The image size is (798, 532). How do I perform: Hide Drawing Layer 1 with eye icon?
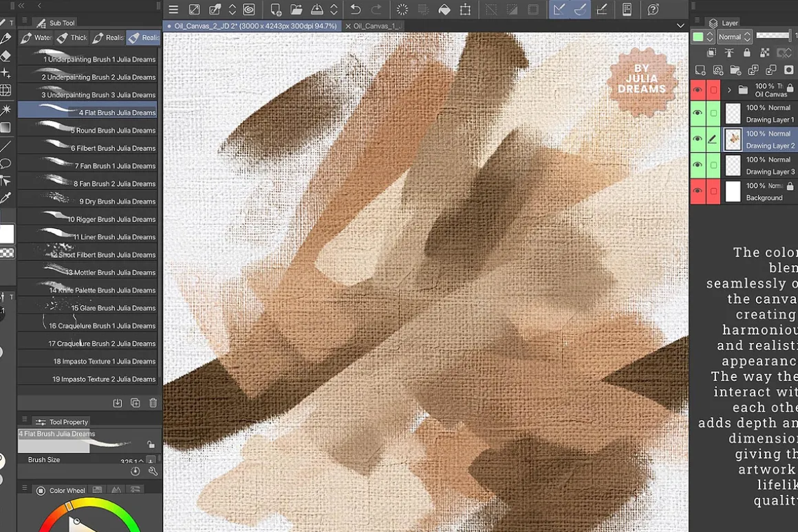click(x=698, y=113)
